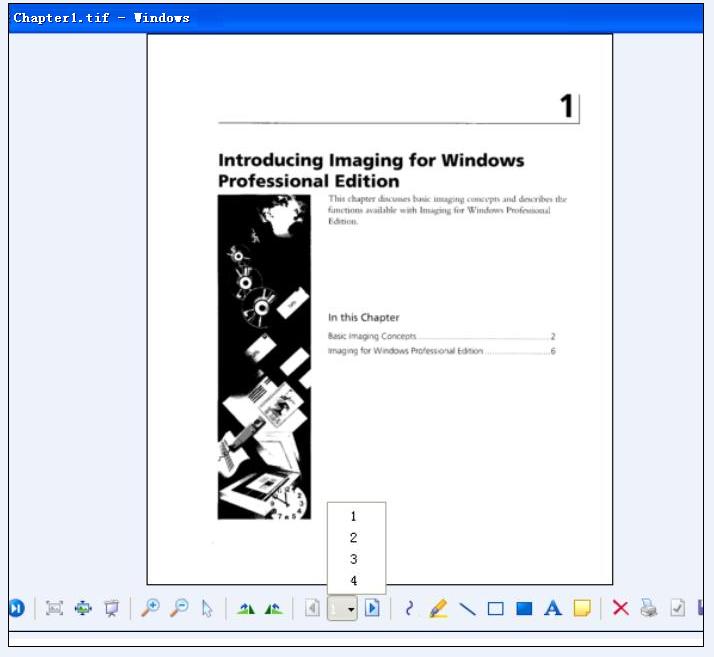Rotate image counterclockwise icon
714x657 pixels.
(x=274, y=609)
